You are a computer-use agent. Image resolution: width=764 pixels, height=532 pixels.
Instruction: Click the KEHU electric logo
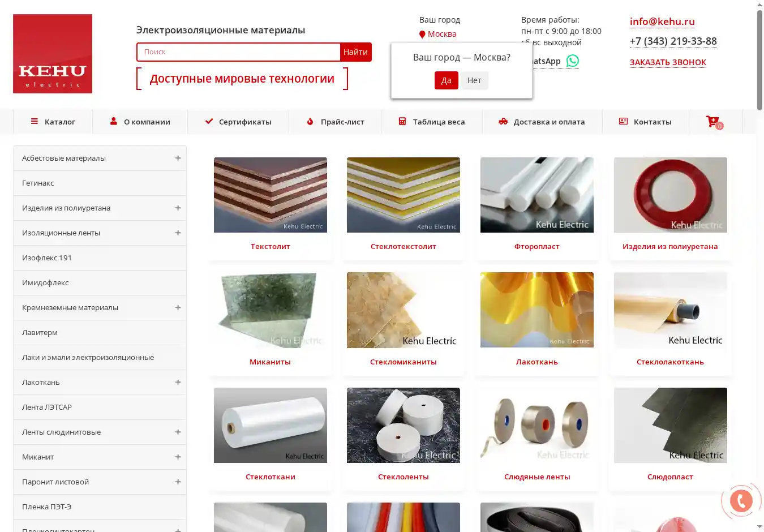point(53,54)
